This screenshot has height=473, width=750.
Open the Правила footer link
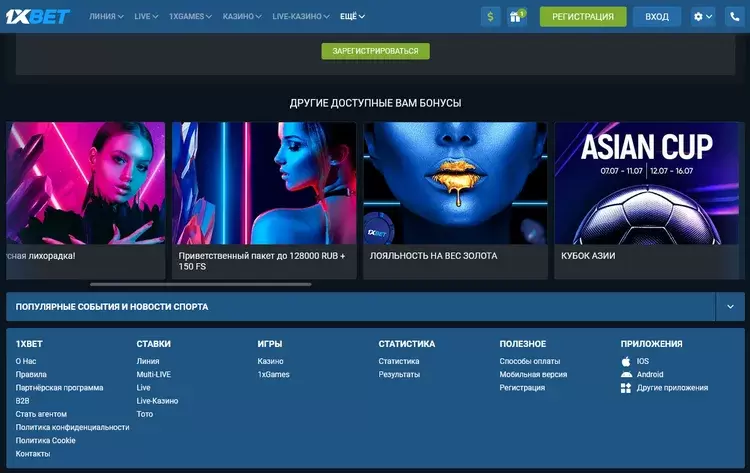point(31,374)
